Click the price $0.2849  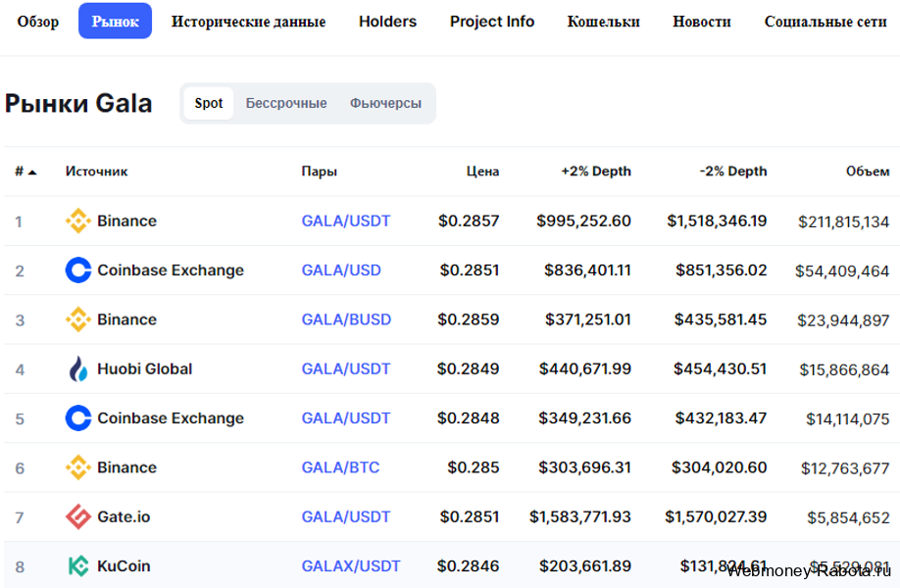click(x=469, y=368)
